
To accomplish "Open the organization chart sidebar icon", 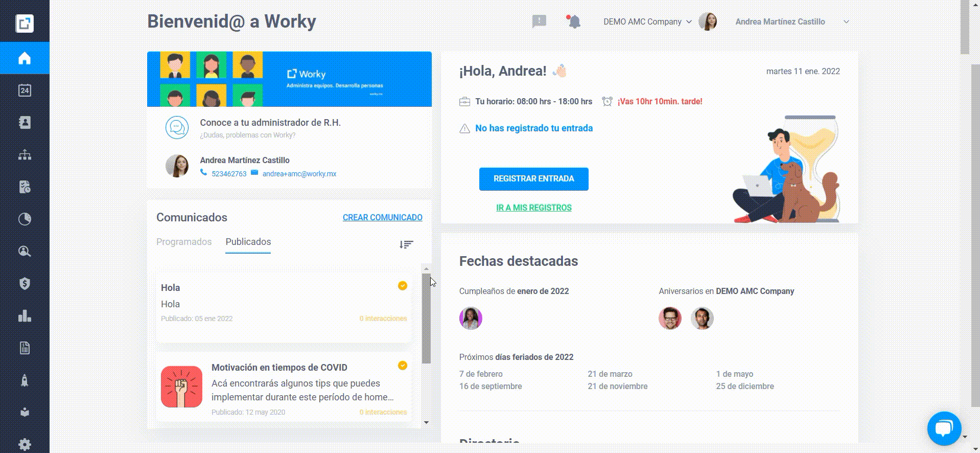I will tap(25, 155).
